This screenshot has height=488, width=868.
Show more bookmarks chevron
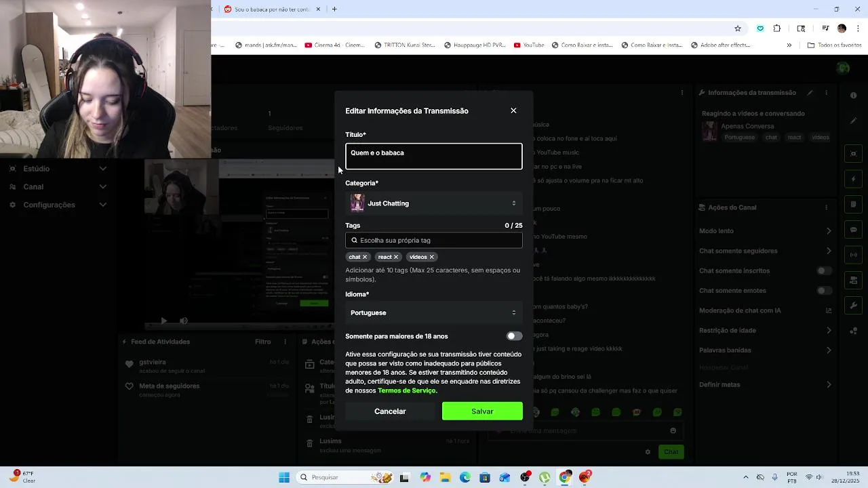click(789, 45)
